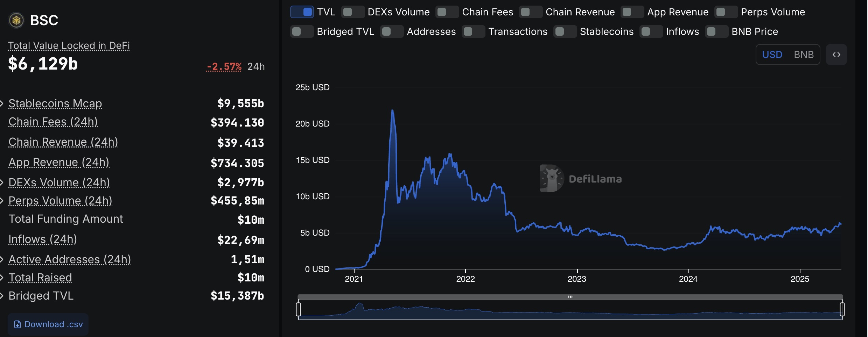Click the Chain Revenue (24h) label

point(63,142)
